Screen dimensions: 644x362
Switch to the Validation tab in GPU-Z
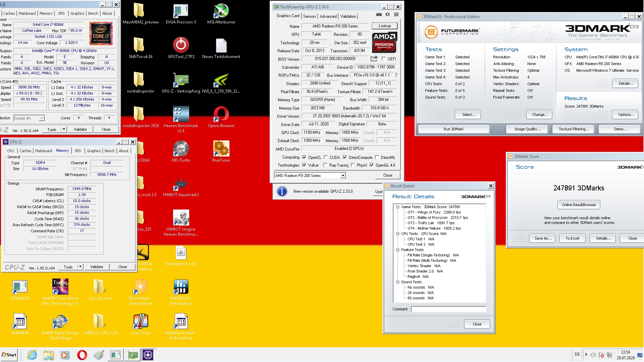(348, 16)
